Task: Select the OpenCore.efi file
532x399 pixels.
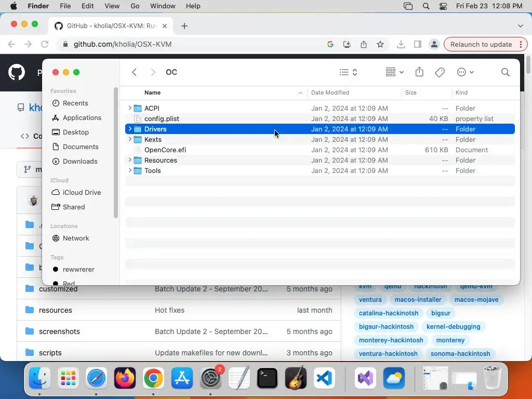Action: click(320, 150)
